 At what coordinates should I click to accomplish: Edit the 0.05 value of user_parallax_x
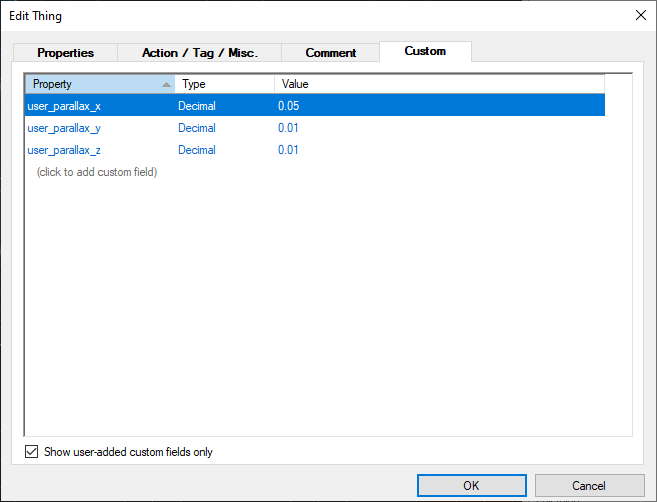point(289,106)
